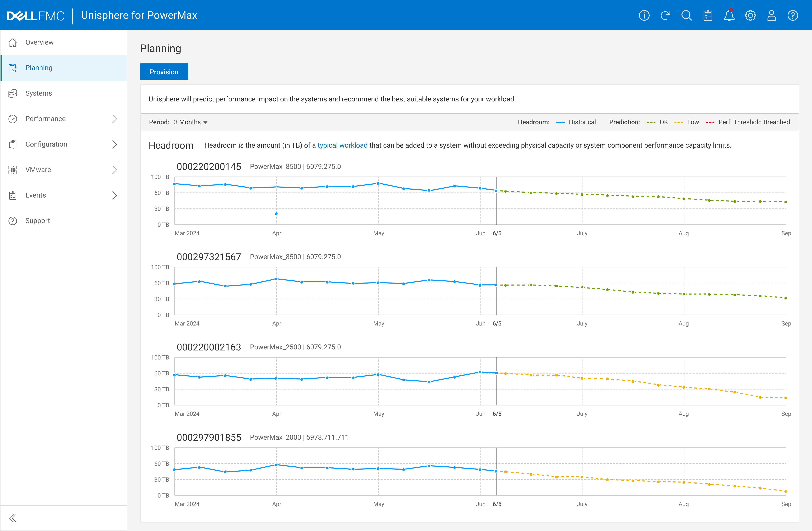The width and height of the screenshot is (812, 531).
Task: Click the help question mark icon
Action: (793, 15)
